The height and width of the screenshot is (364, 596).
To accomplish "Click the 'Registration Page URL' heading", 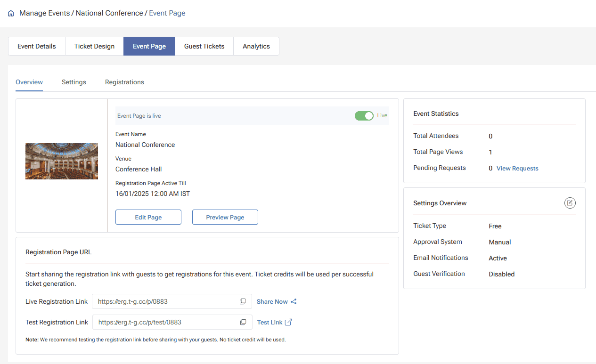I will (58, 252).
